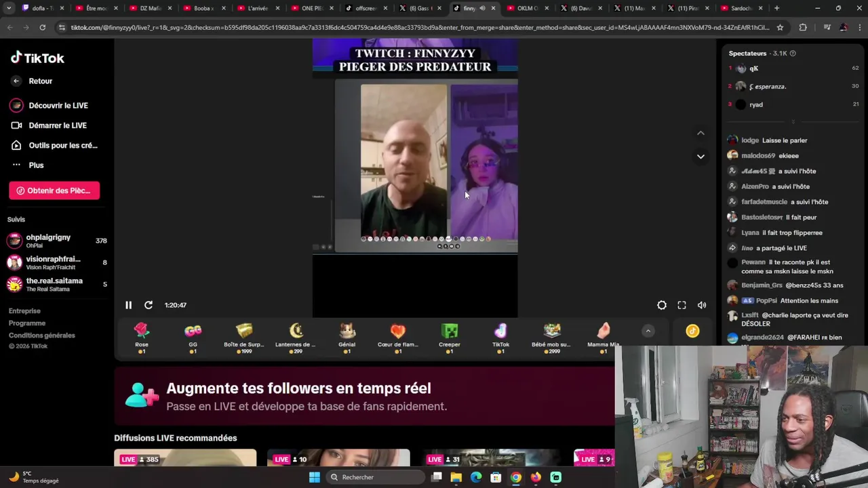
Task: Click the Windows Start button
Action: pos(314,477)
